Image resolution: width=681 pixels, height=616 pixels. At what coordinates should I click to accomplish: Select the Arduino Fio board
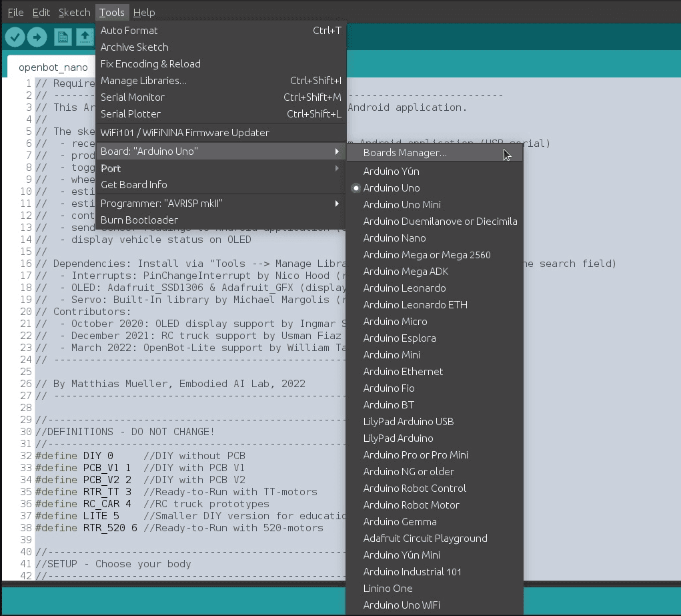click(435, 388)
